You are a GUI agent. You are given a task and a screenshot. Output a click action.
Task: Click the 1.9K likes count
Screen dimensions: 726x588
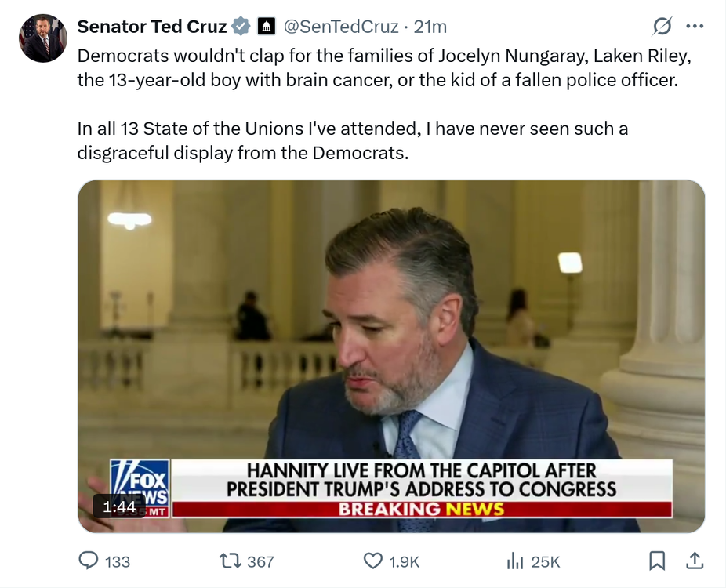(x=405, y=561)
